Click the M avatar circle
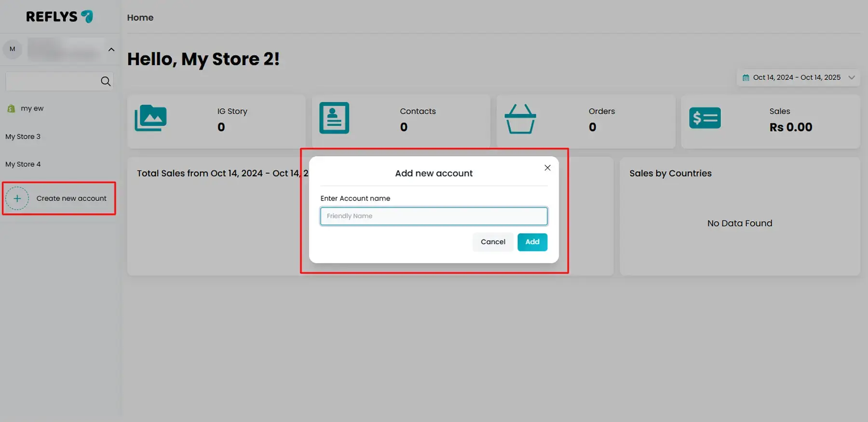 coord(13,49)
